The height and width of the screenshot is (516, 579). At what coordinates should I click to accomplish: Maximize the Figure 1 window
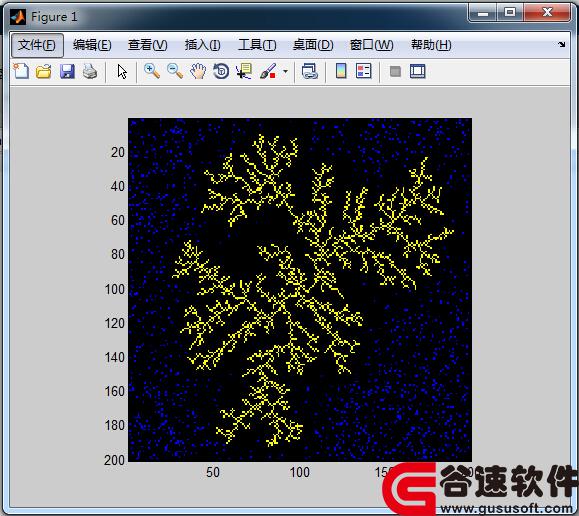click(510, 13)
